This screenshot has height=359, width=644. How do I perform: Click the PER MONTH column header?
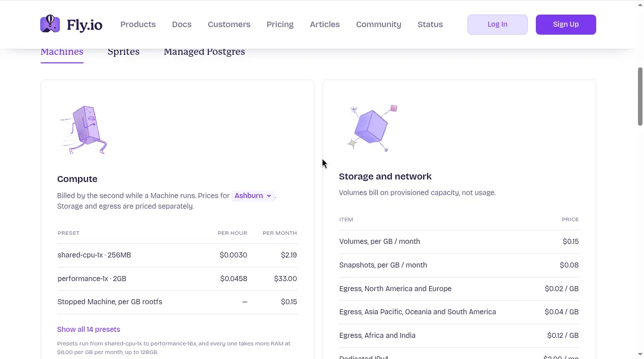[x=280, y=233]
